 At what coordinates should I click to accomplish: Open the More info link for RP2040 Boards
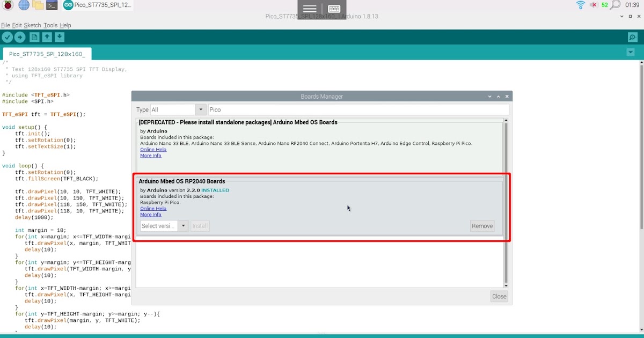150,214
